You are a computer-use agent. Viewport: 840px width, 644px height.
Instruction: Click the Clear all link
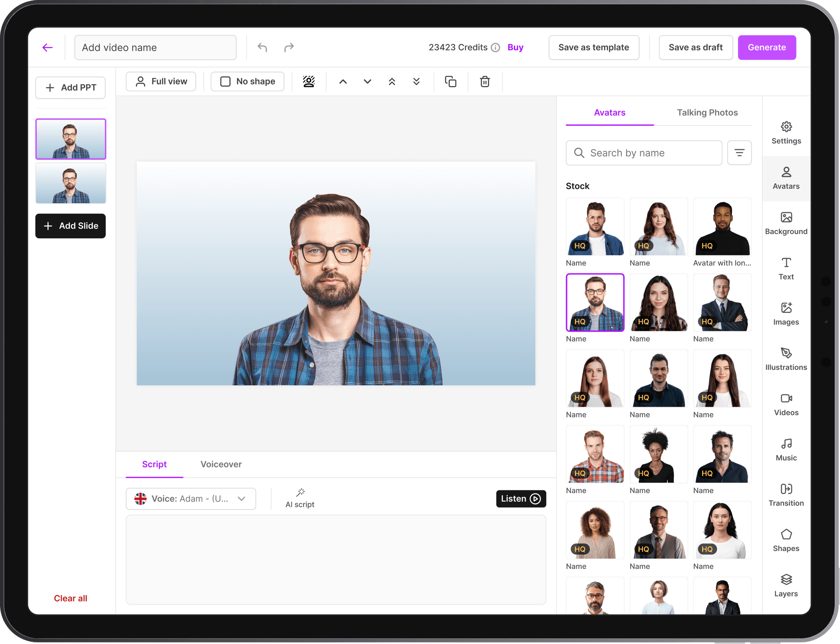tap(71, 598)
